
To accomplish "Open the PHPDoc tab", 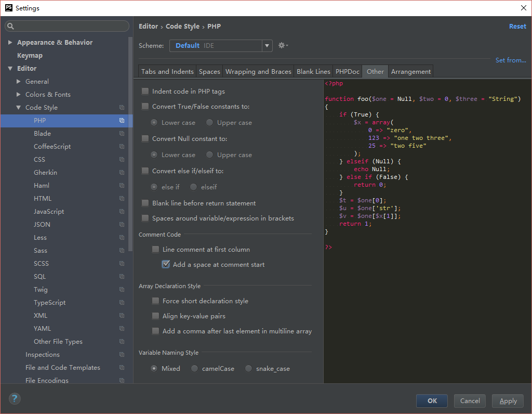I will click(x=348, y=72).
